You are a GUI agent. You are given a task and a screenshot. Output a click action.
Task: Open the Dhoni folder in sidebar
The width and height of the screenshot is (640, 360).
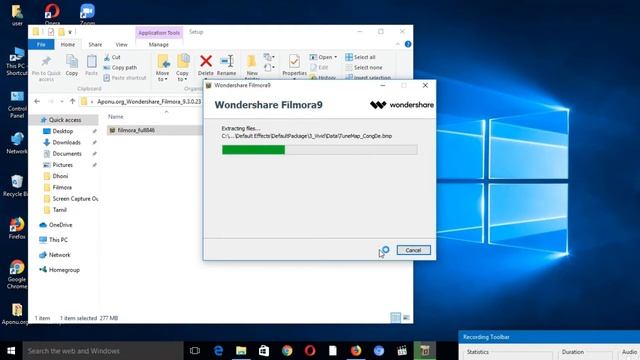[60, 176]
